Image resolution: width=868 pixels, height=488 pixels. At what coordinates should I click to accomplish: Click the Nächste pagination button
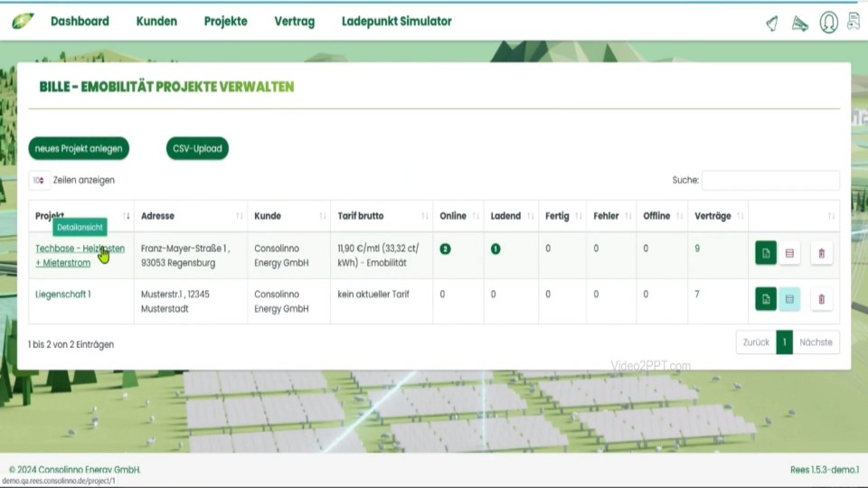[816, 343]
